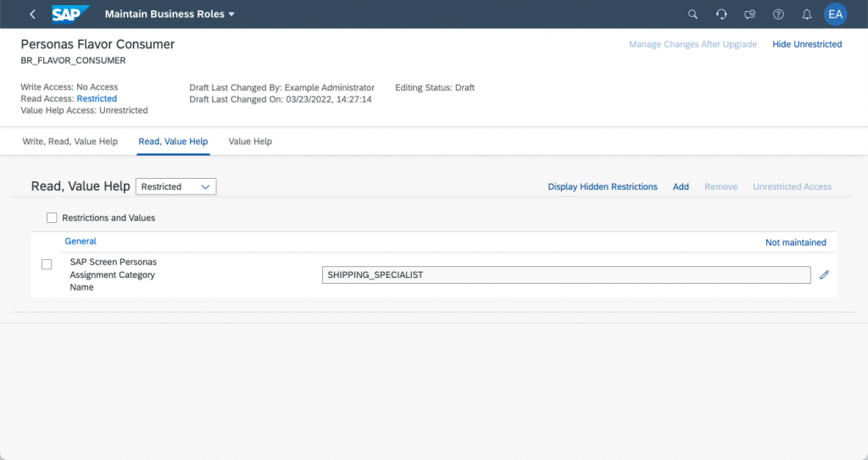Open the headset support icon
The image size is (868, 460).
(x=721, y=14)
